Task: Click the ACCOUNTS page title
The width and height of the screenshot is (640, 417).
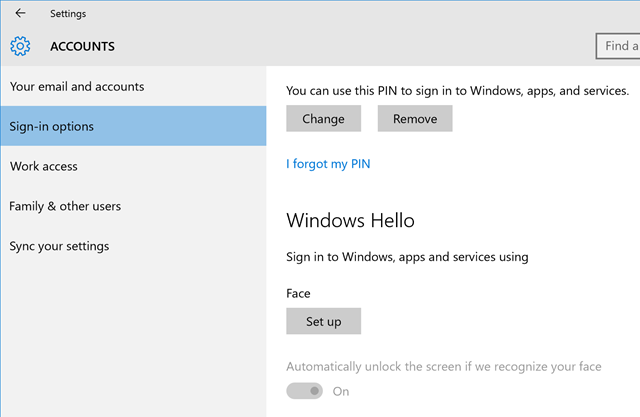Action: (x=82, y=47)
